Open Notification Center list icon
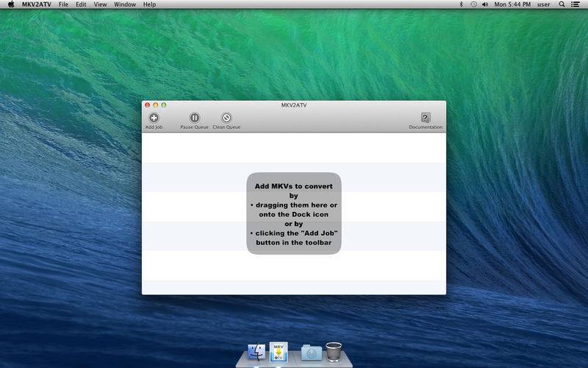588x368 pixels. click(x=576, y=4)
